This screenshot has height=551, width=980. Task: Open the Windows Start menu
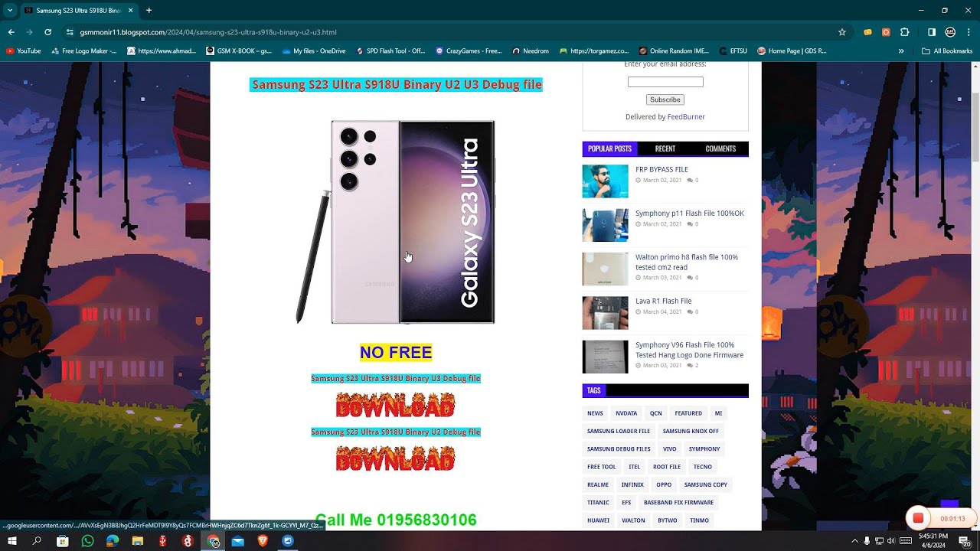(x=12, y=541)
